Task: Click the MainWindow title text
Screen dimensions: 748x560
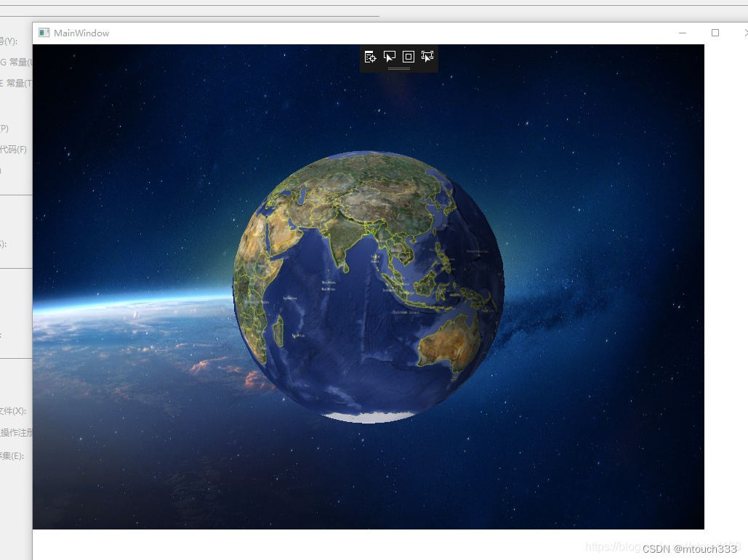Action: 81,33
